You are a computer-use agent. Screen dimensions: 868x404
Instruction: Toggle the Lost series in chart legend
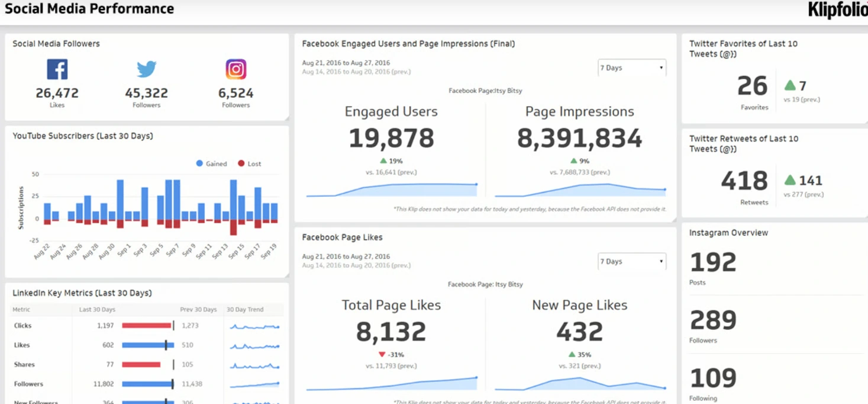click(249, 163)
